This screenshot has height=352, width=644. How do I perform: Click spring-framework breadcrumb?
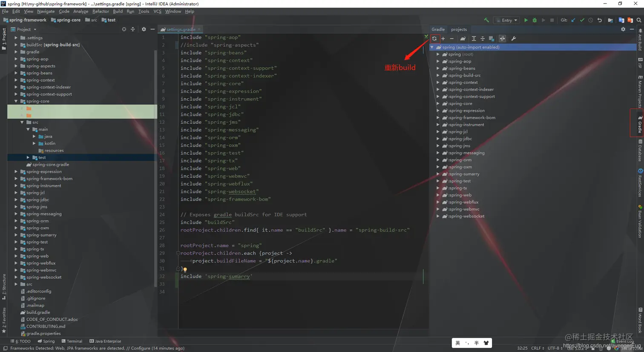(x=25, y=20)
